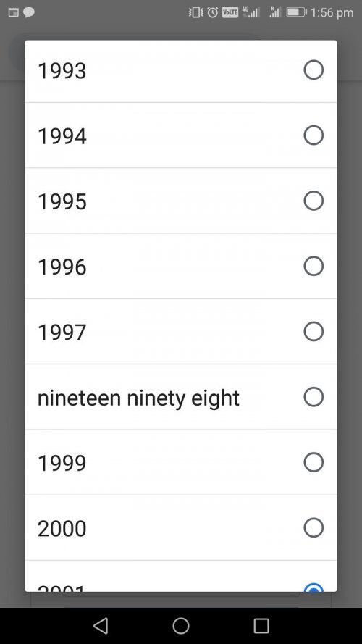Screen dimensions: 362x644
Task: Tap the alarm clock status icon
Action: [x=213, y=12]
